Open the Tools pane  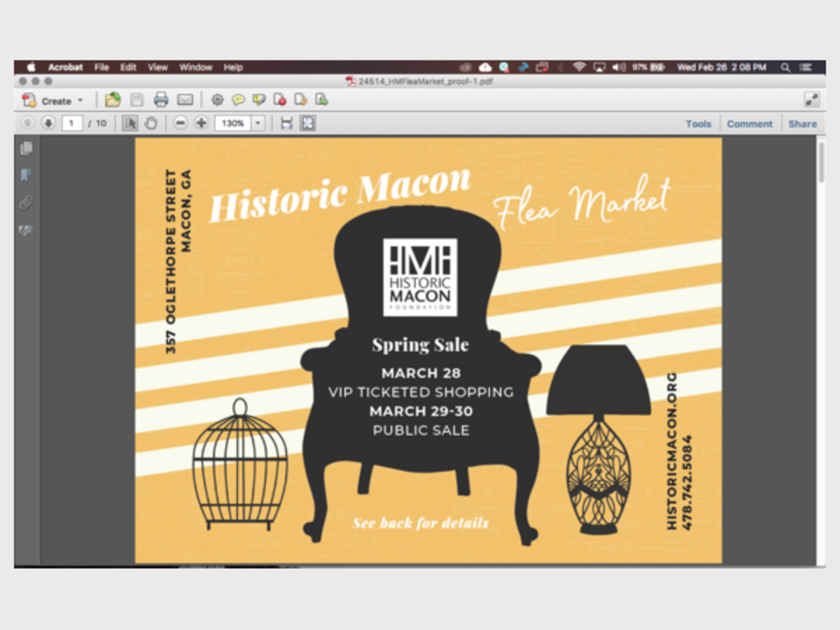pos(698,124)
